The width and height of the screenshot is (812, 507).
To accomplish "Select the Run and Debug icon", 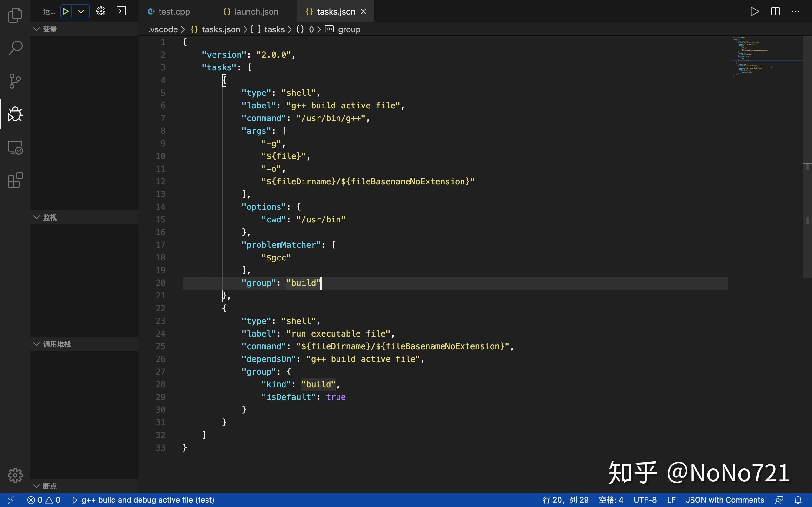I will point(15,114).
